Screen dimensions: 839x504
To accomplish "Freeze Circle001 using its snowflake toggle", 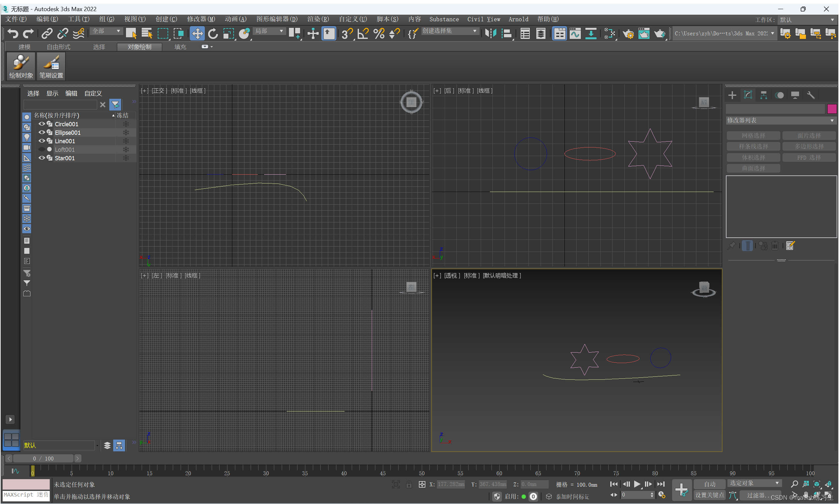I will coord(126,124).
